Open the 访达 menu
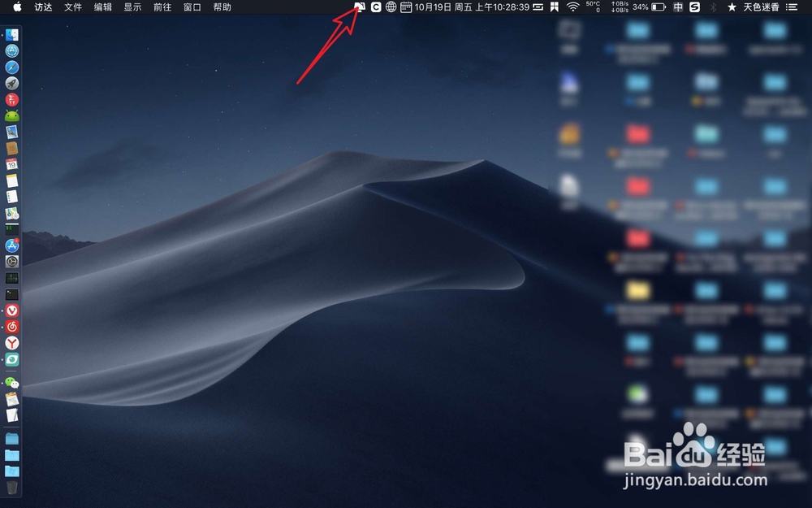Screen dimensions: 812x508 [44, 7]
